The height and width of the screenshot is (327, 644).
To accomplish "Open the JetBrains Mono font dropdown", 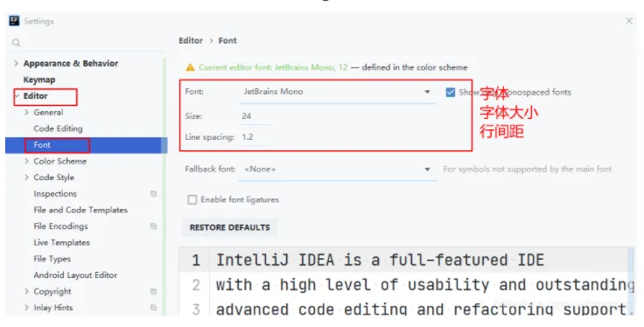I will (x=337, y=92).
